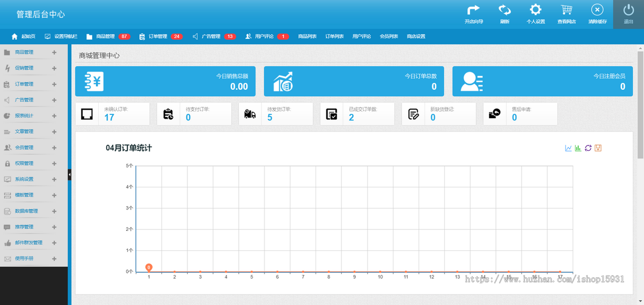Expand 订单管理 sidebar section plus sign
644x305 pixels.
(54, 84)
